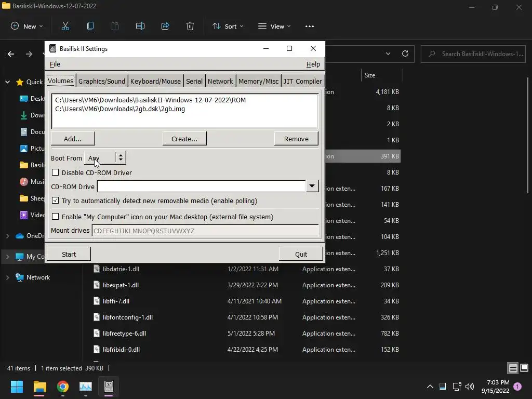
Task: Click the Size column header in Explorer
Action: pyautogui.click(x=382, y=75)
